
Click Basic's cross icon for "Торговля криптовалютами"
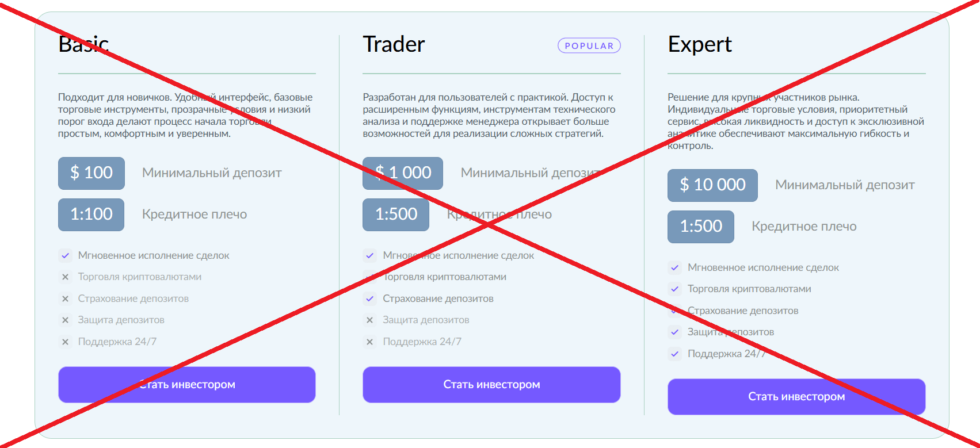tap(66, 277)
